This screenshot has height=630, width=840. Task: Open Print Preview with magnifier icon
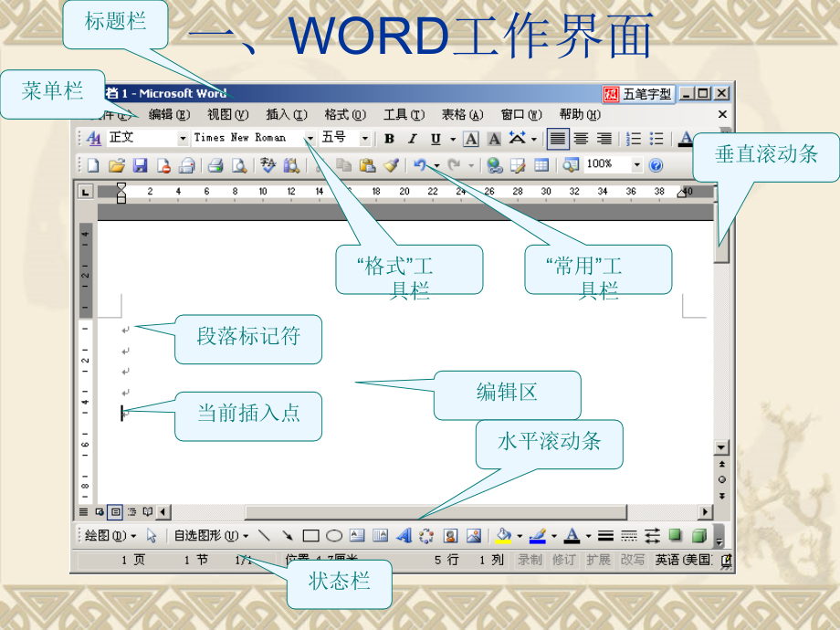239,165
